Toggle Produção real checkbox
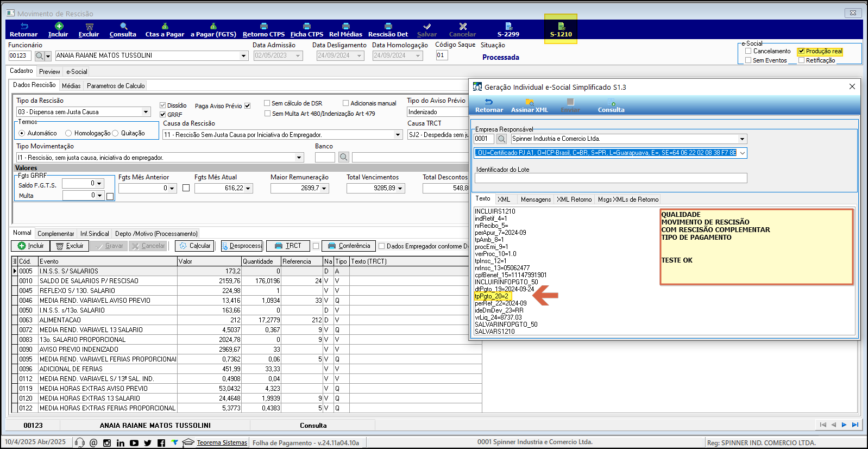 tap(801, 51)
